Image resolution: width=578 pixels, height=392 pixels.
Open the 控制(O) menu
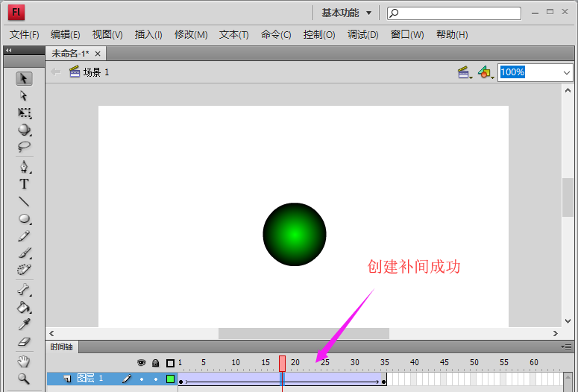(x=319, y=34)
